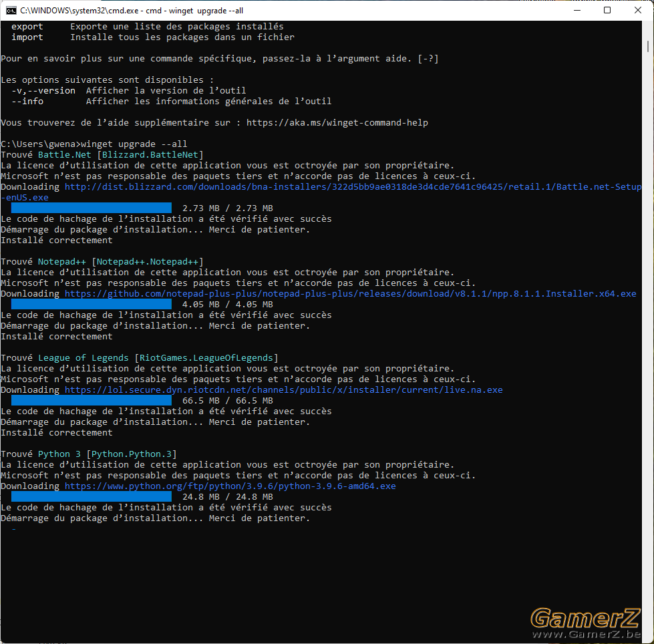
Task: Click the '24.8 MB / 24.8 MB' size text
Action: 228,497
